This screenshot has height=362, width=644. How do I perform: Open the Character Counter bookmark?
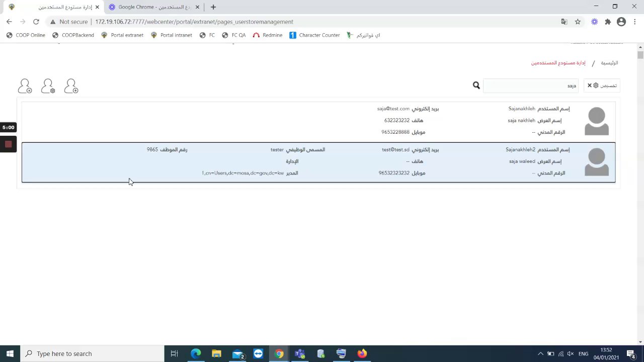pyautogui.click(x=315, y=35)
